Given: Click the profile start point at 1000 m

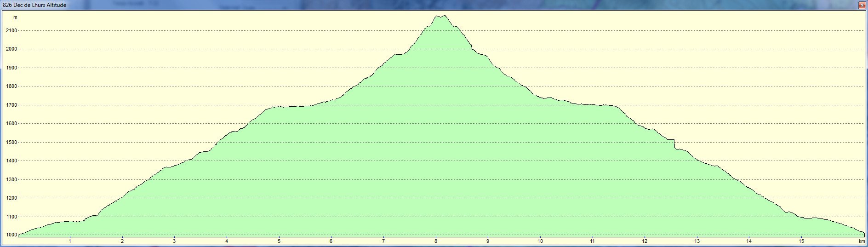Looking at the screenshot, I should click(x=18, y=235).
